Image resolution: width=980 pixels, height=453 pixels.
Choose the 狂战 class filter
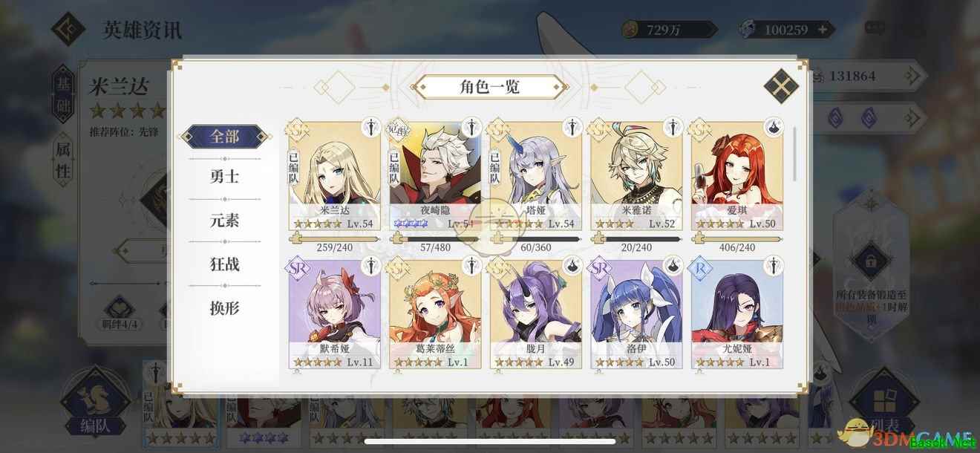click(225, 264)
